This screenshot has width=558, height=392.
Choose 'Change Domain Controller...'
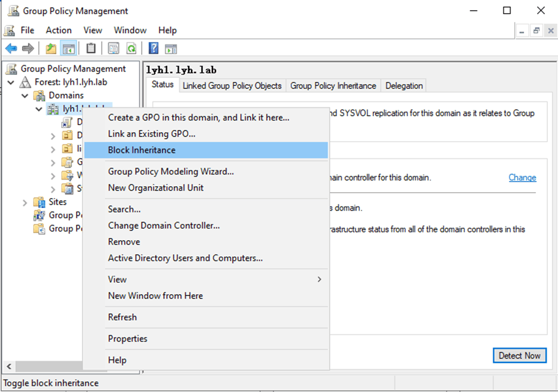(206, 225)
